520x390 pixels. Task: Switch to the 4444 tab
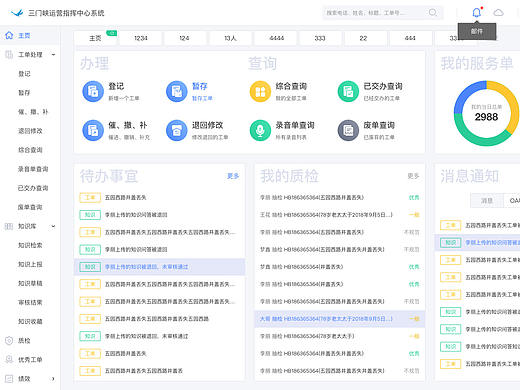tap(276, 38)
